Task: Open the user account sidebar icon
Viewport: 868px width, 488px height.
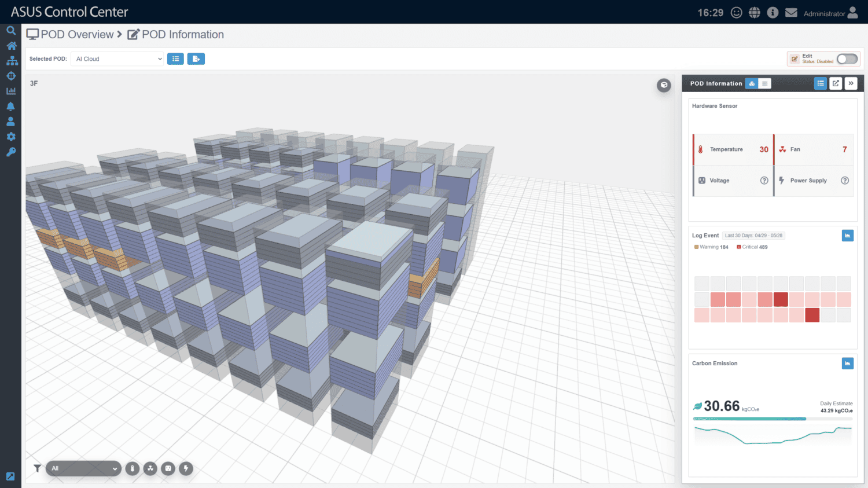Action: 10,122
